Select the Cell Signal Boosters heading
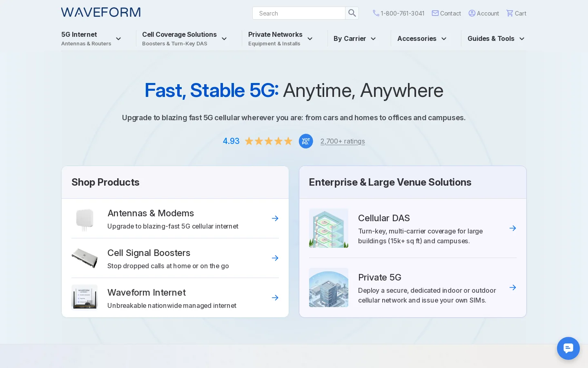 click(149, 253)
